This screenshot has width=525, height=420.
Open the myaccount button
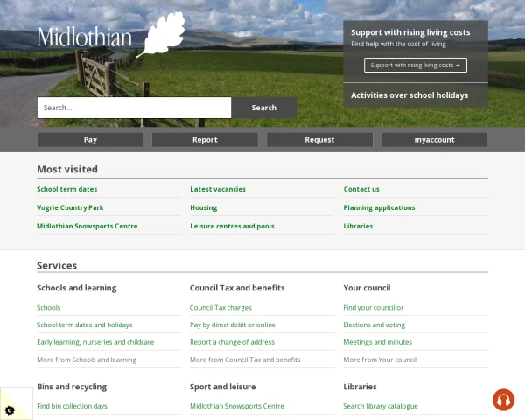coord(435,140)
